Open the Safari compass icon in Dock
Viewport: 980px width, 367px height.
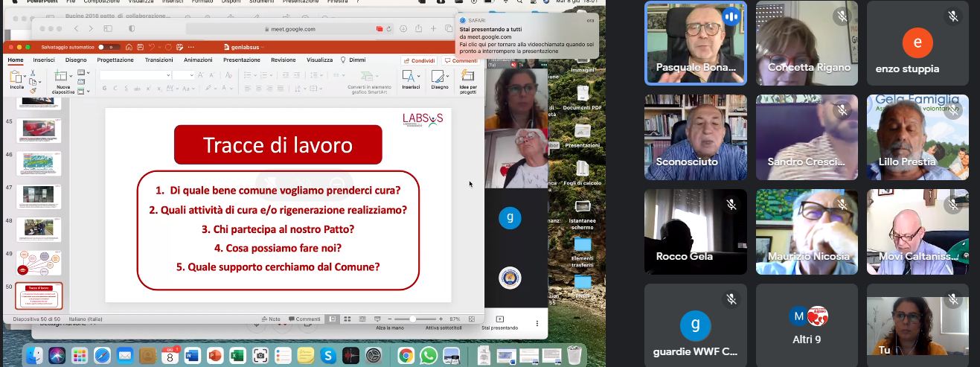click(102, 355)
